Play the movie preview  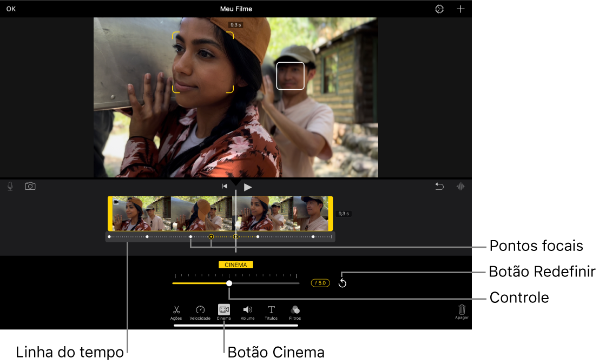tap(247, 187)
